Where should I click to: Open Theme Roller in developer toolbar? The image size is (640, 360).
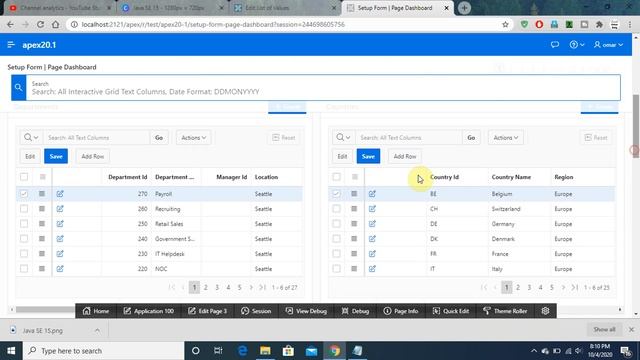(505, 311)
